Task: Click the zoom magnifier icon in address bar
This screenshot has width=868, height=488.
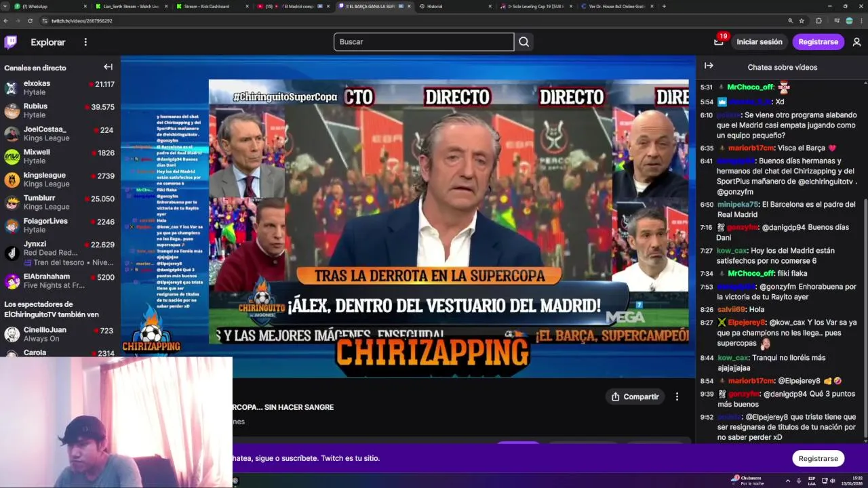Action: pyautogui.click(x=791, y=21)
